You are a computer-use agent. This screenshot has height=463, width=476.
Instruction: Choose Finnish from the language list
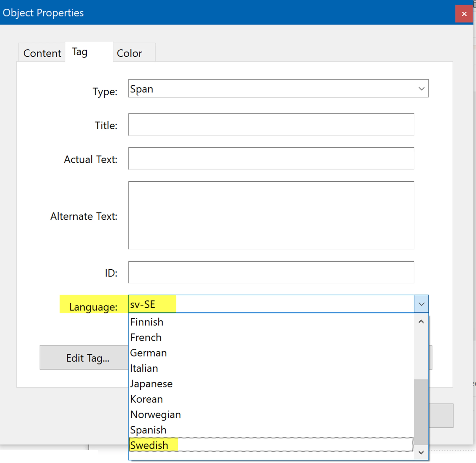[147, 322]
